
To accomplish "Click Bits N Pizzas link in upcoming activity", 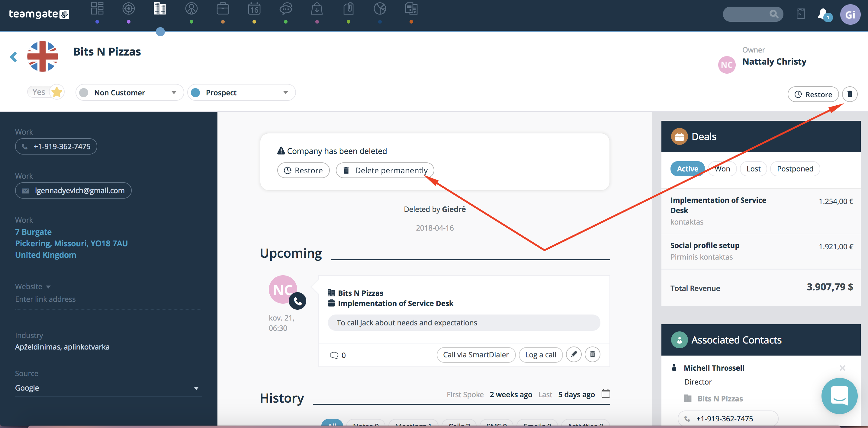I will click(x=360, y=293).
